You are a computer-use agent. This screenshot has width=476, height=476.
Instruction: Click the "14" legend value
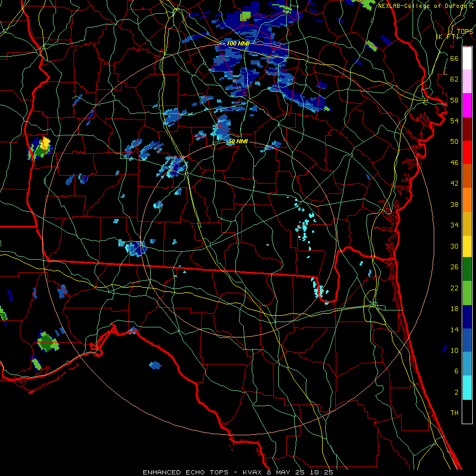pos(454,329)
